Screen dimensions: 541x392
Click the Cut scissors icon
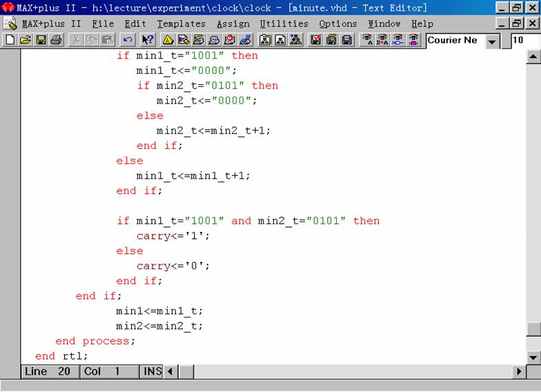[x=76, y=40]
